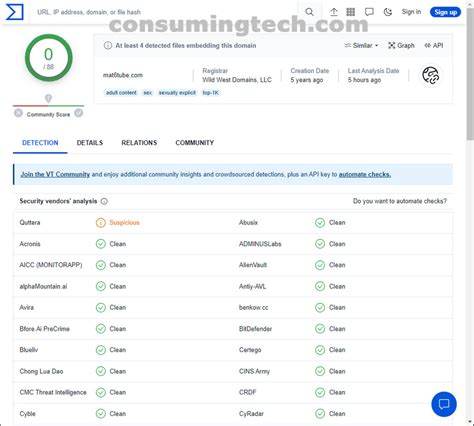Screen dimensions: 474x426
Task: Click the 0 / 88 detection score circle
Action: point(49,58)
